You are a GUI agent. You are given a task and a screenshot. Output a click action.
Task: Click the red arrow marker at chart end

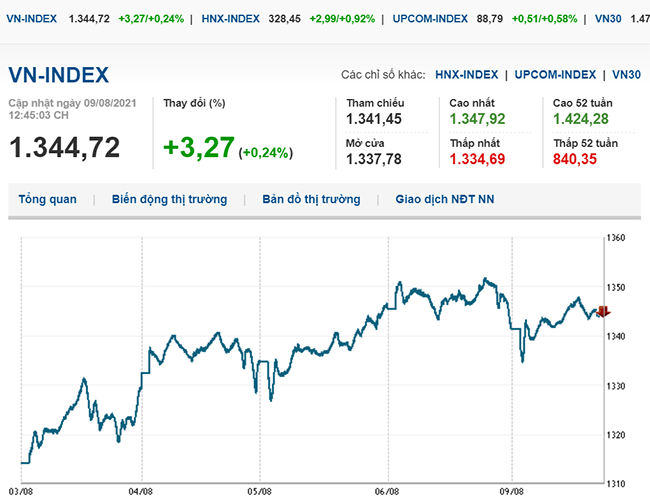coord(602,312)
